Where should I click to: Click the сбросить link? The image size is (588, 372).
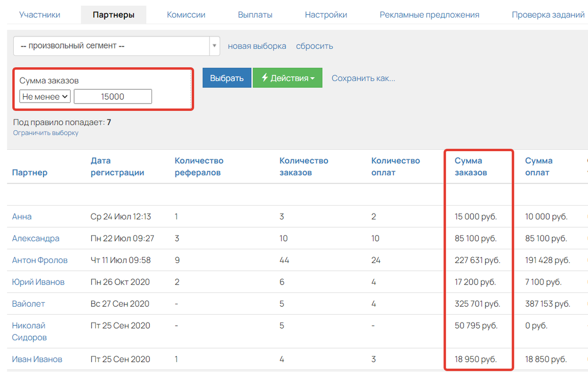314,46
